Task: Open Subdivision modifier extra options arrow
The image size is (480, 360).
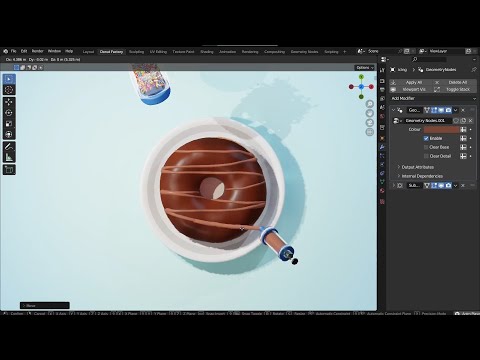Action: click(x=456, y=185)
